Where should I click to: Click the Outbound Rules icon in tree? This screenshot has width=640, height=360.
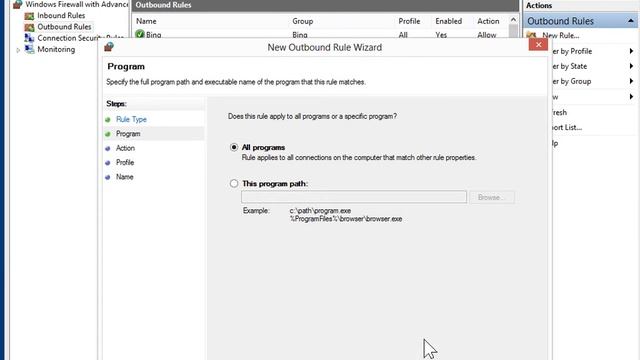pos(29,27)
